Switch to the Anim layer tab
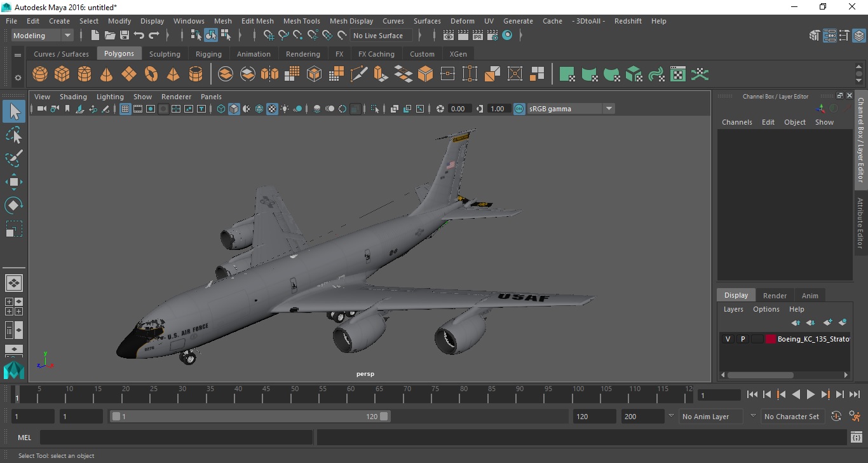 (x=810, y=296)
